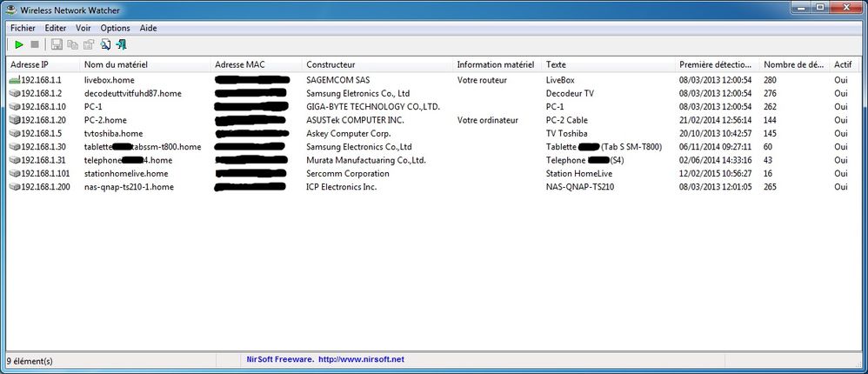Click the router icon beside 192.168.1.1

pyautogui.click(x=15, y=80)
